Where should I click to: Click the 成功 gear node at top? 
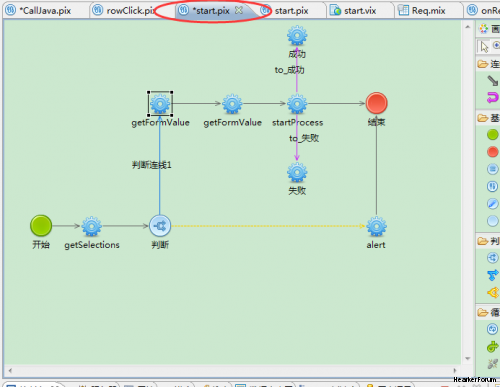coord(297,35)
